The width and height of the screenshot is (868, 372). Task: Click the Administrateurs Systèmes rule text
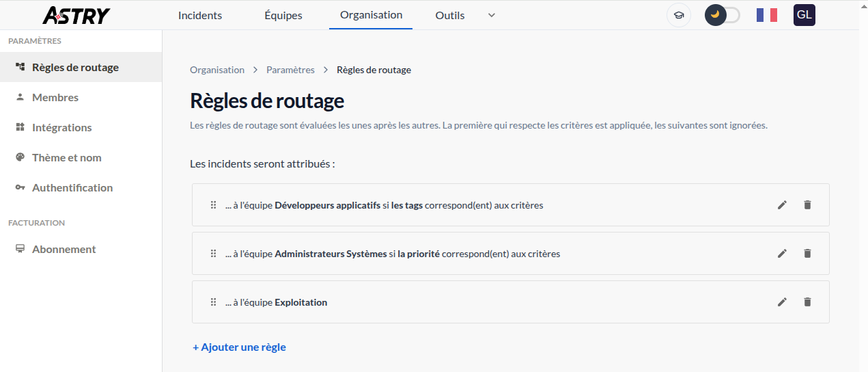pyautogui.click(x=393, y=254)
